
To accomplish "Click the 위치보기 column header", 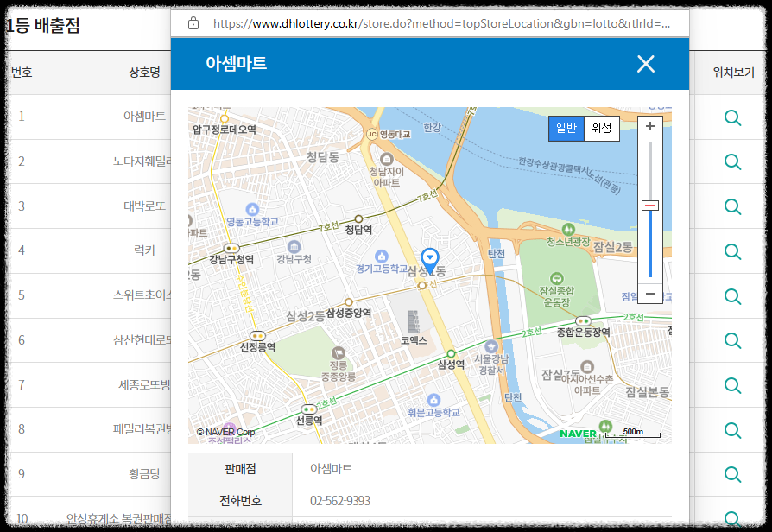I will point(733,73).
